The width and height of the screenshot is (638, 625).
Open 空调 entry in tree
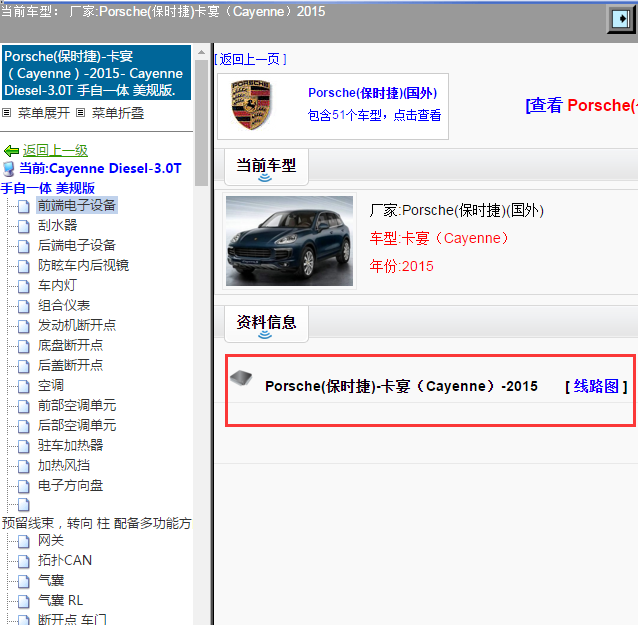pyautogui.click(x=51, y=385)
